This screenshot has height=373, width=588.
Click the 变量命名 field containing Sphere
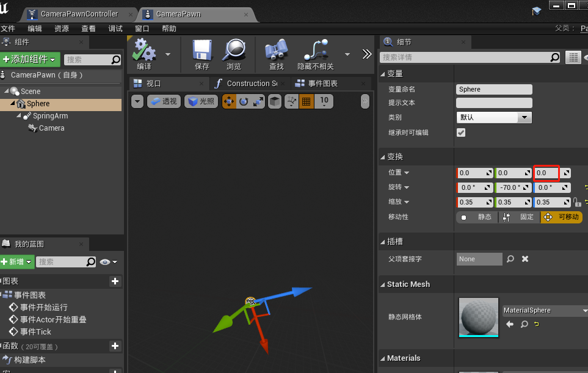494,89
